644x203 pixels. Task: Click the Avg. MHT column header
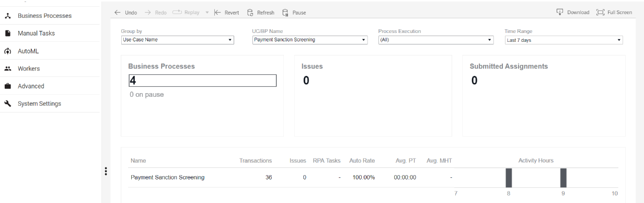(x=439, y=161)
